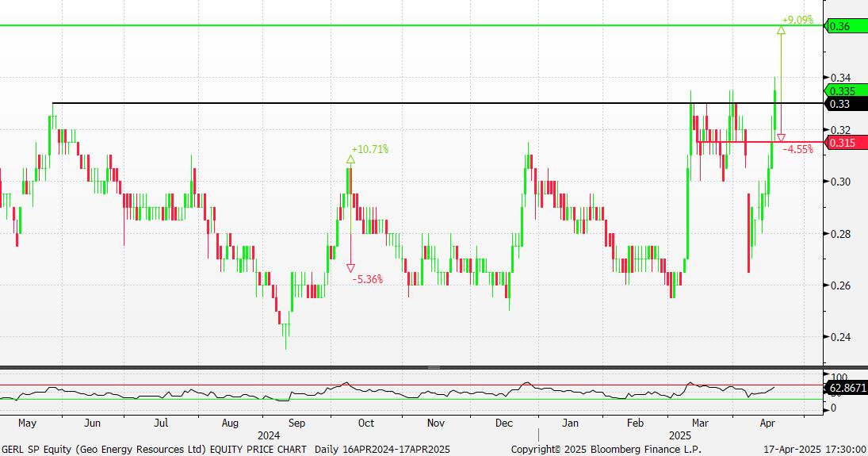Grab the divider handle between price and RSI panels
868x456 pixels.
(x=434, y=367)
